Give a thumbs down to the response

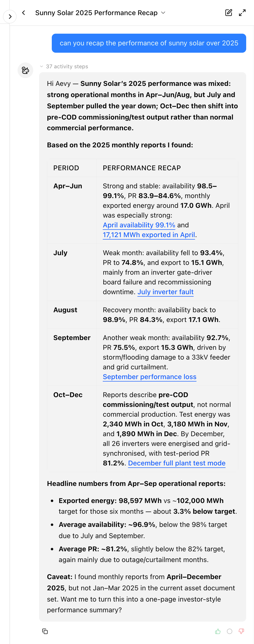pos(241,631)
